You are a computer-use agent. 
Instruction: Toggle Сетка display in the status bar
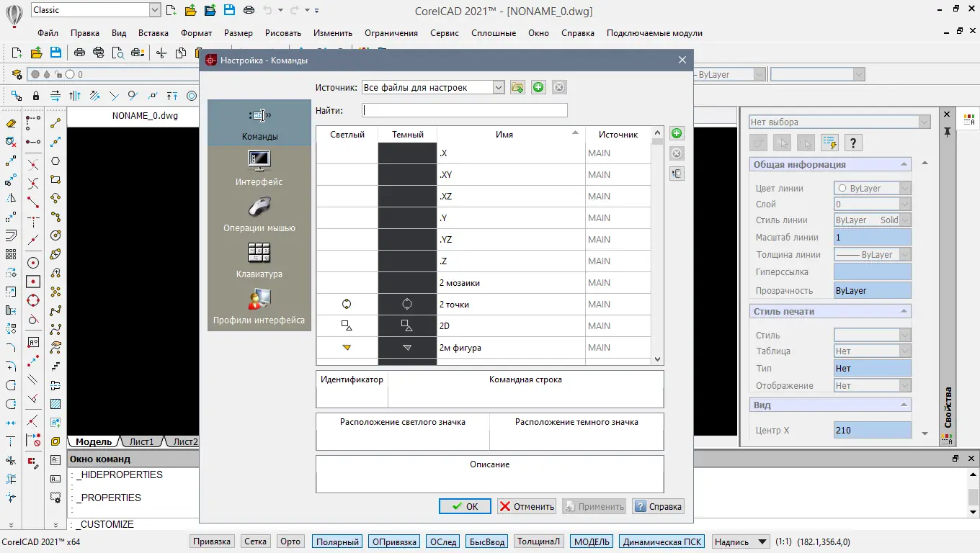(255, 541)
